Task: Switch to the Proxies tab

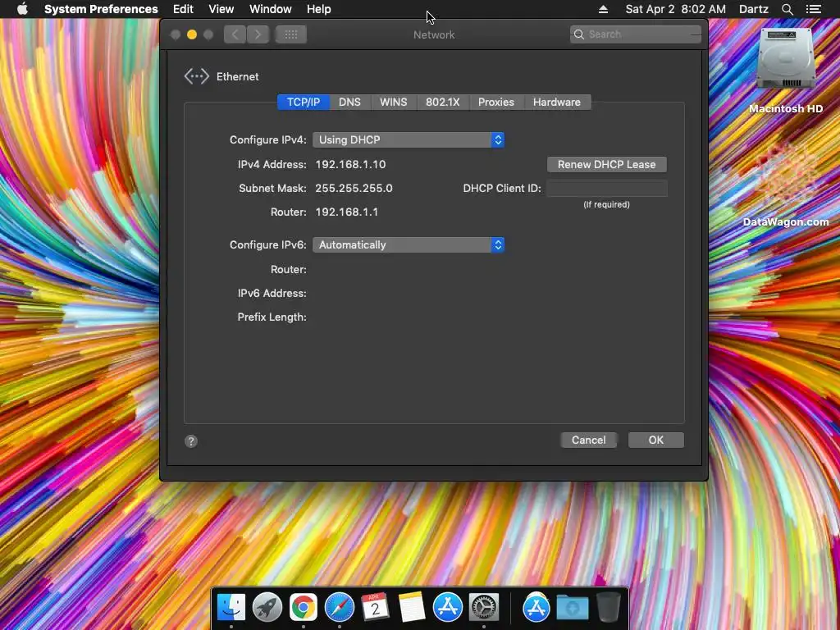Action: 496,103
